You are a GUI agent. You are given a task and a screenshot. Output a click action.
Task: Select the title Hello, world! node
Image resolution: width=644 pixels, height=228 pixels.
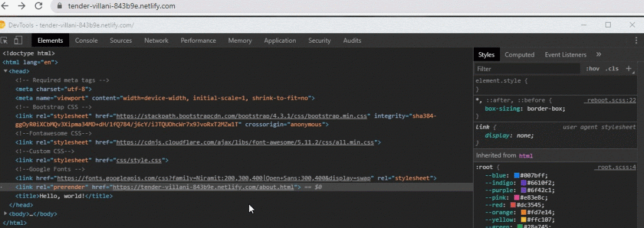[64, 196]
